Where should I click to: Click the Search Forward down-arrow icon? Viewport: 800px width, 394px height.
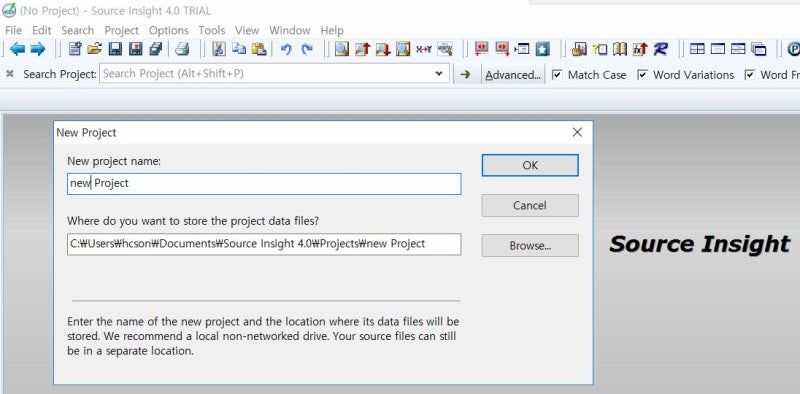pyautogui.click(x=383, y=49)
